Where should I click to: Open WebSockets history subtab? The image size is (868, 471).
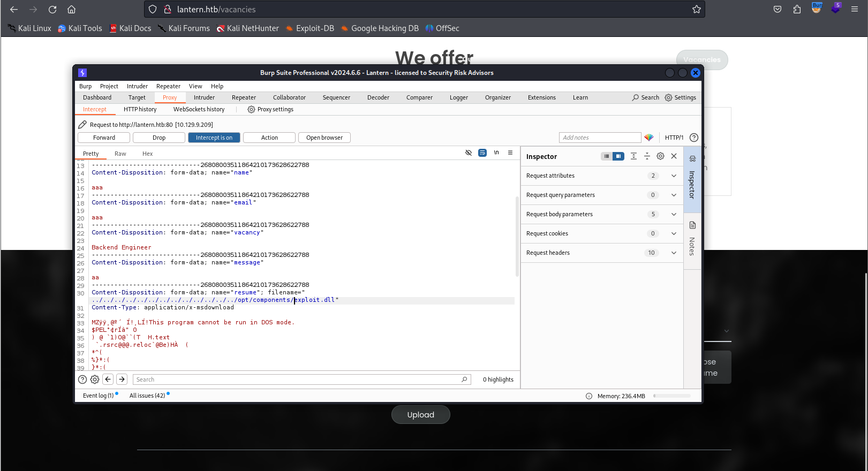coord(199,109)
